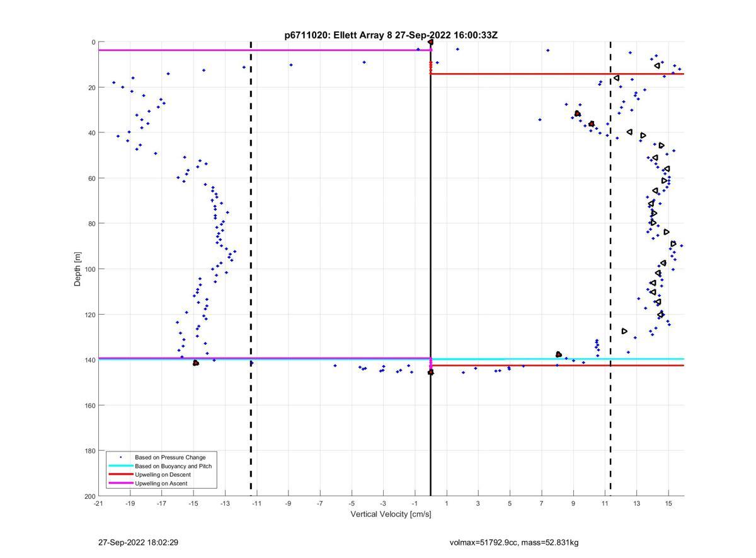
Task: Click x-axis tick label "-21"
Action: [98, 503]
